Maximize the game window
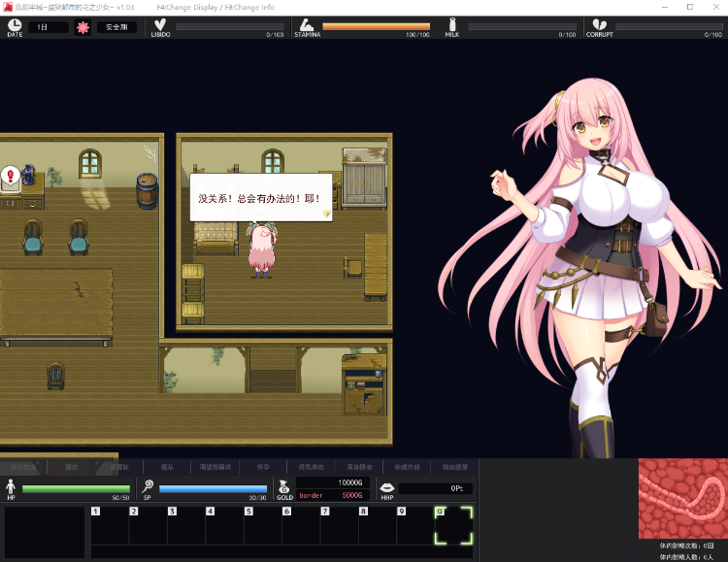Image resolution: width=728 pixels, height=562 pixels. click(690, 7)
